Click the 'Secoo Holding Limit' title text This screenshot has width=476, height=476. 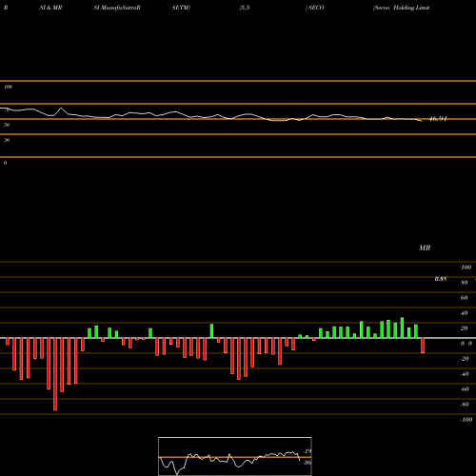pos(402,8)
